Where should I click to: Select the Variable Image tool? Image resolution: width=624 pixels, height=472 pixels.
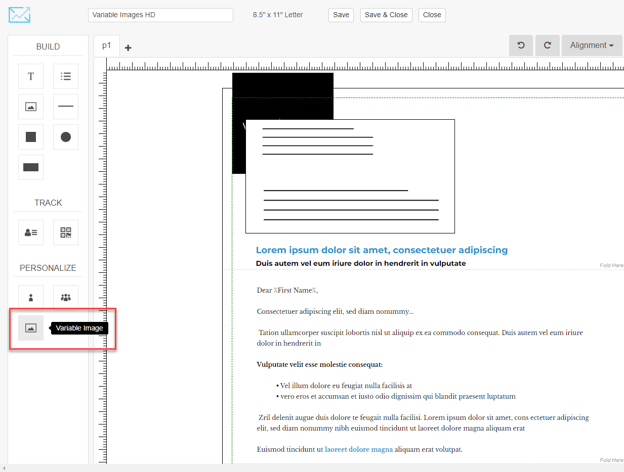31,328
